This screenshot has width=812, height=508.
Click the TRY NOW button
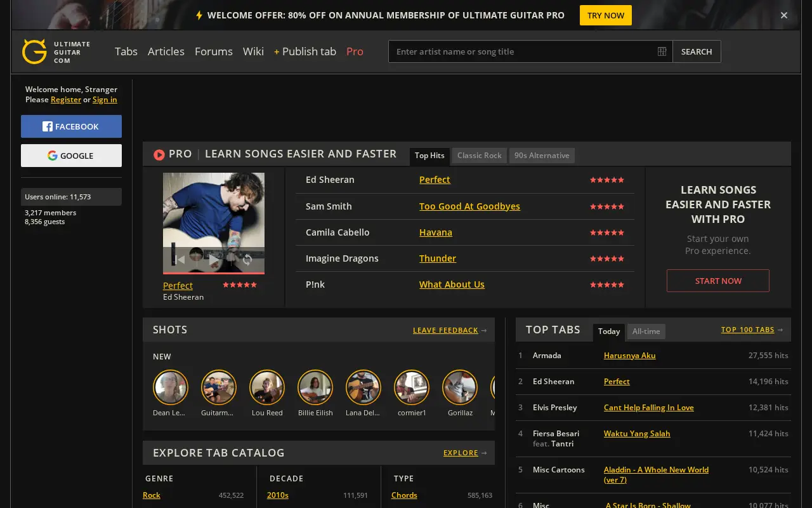pos(606,15)
